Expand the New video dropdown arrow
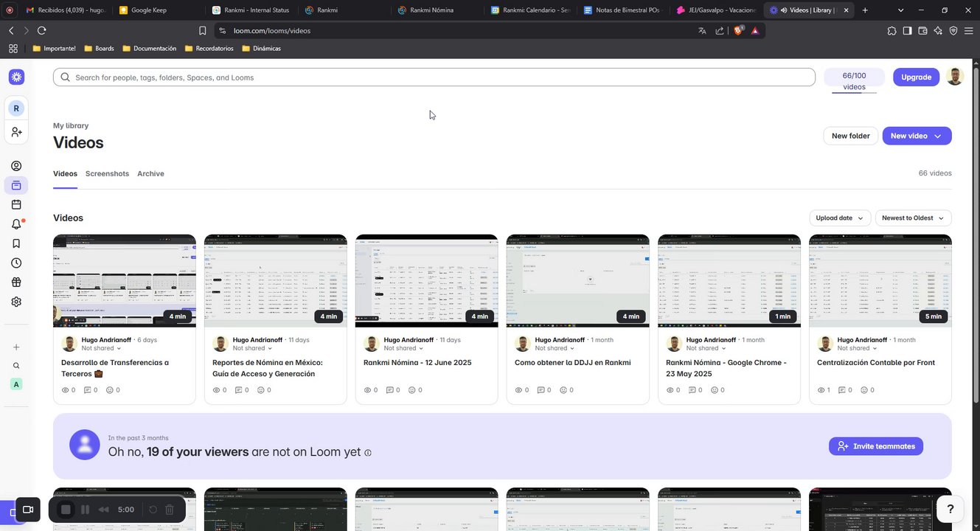980x531 pixels. tap(937, 136)
